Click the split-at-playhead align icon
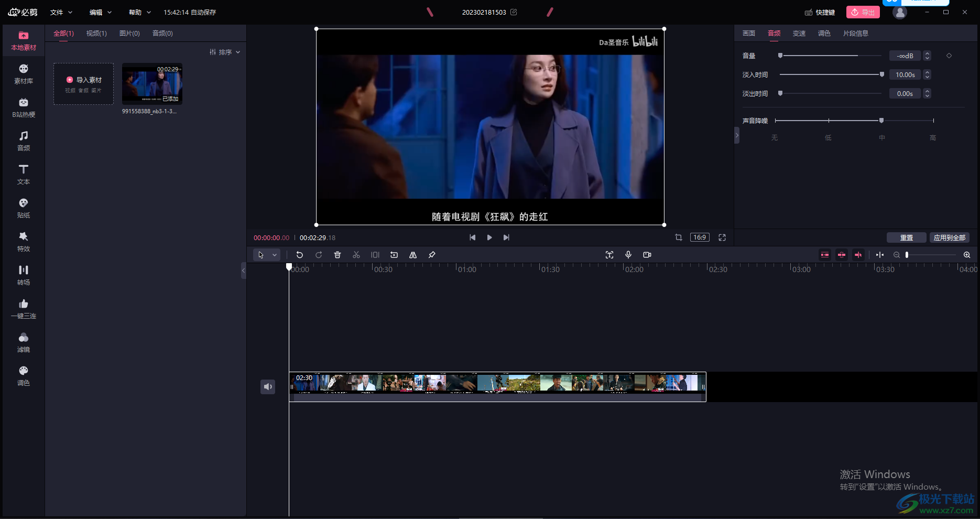 (x=880, y=255)
